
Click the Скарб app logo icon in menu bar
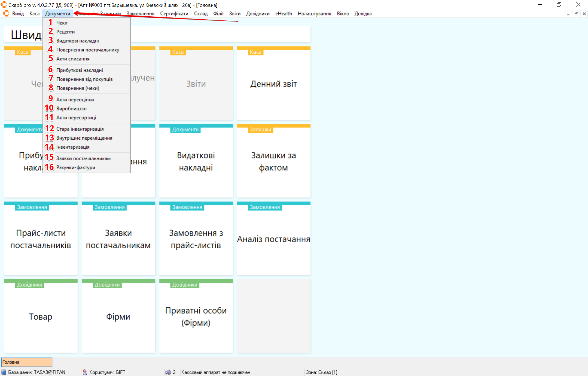6,13
